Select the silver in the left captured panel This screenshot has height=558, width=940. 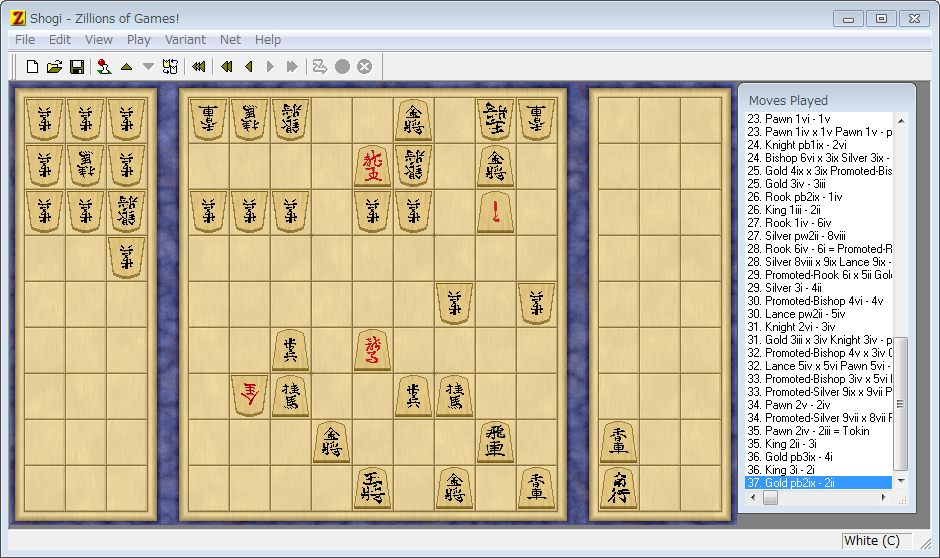coord(126,212)
